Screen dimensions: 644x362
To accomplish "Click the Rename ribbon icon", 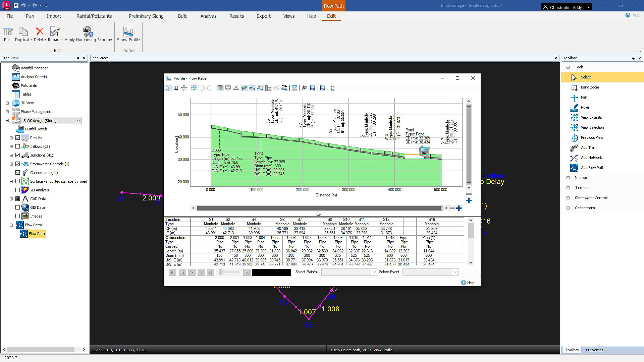I will 55,32.
